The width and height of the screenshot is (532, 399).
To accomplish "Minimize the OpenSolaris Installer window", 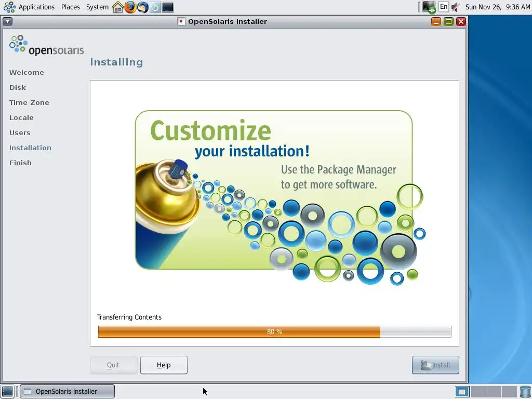I will [436, 22].
